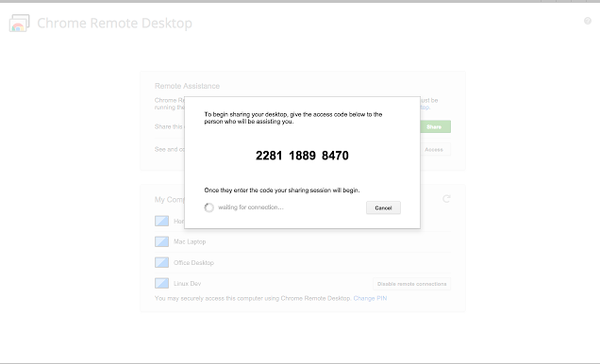Click the green Share button

pos(435,126)
